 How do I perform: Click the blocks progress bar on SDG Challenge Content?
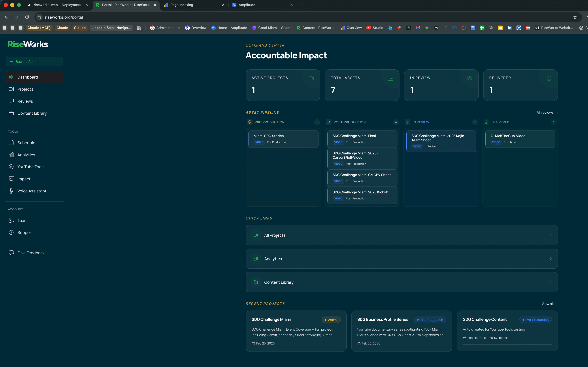click(x=507, y=344)
